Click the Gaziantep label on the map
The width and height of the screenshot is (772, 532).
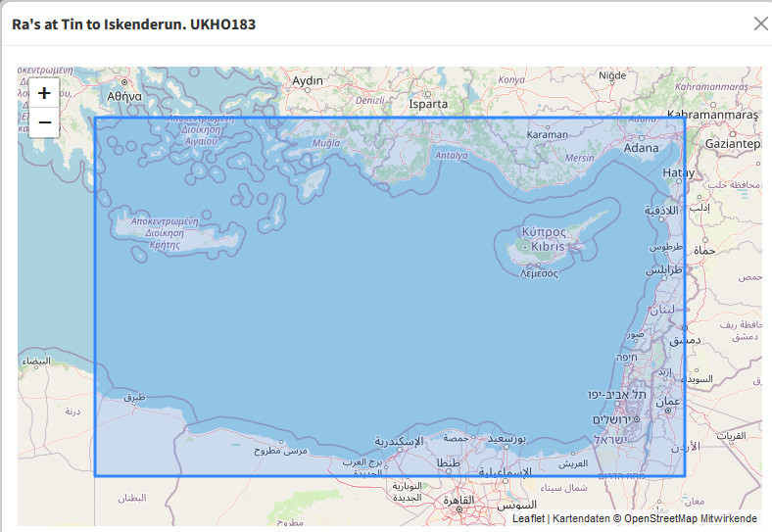(x=736, y=144)
